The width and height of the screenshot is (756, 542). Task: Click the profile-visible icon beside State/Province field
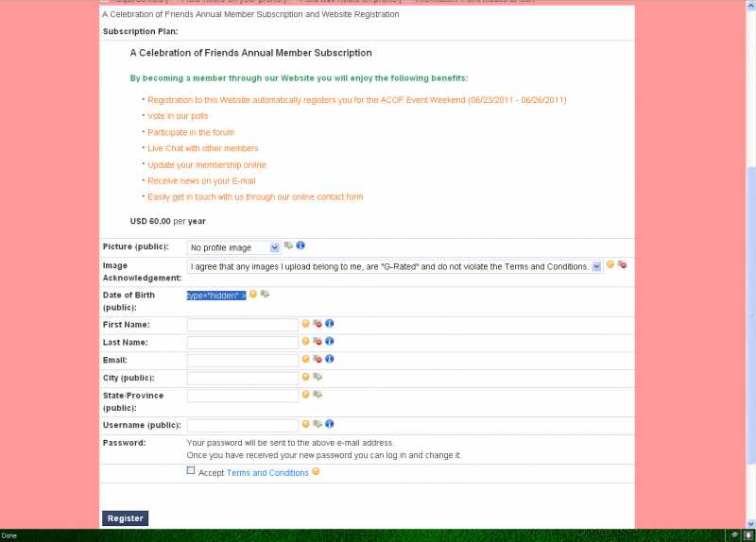pyautogui.click(x=318, y=395)
